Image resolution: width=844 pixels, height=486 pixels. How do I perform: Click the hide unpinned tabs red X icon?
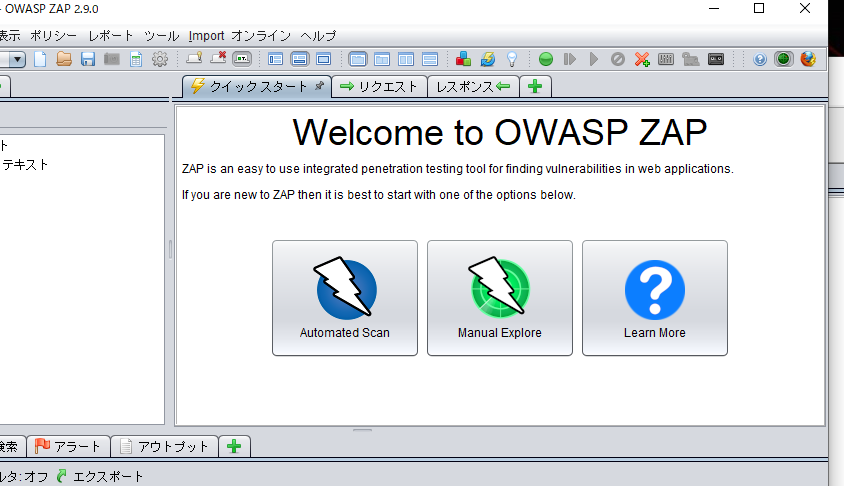tap(218, 58)
